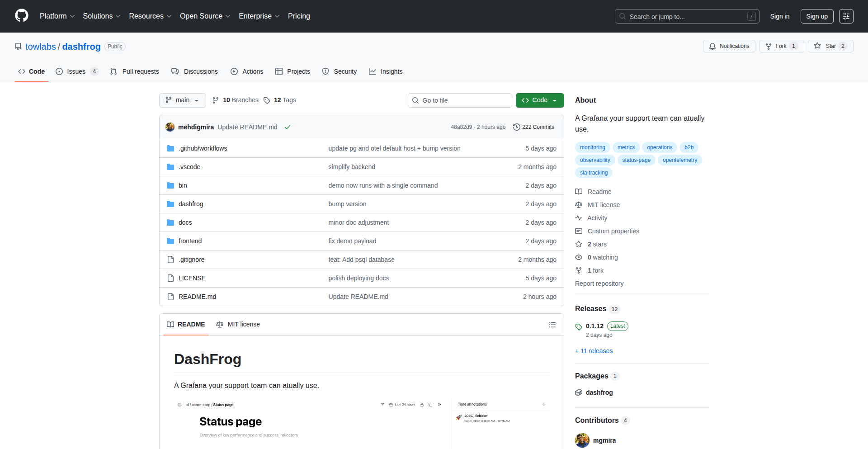This screenshot has width=868, height=449.
Task: Click the .github/workflows folder icon
Action: coord(170,148)
